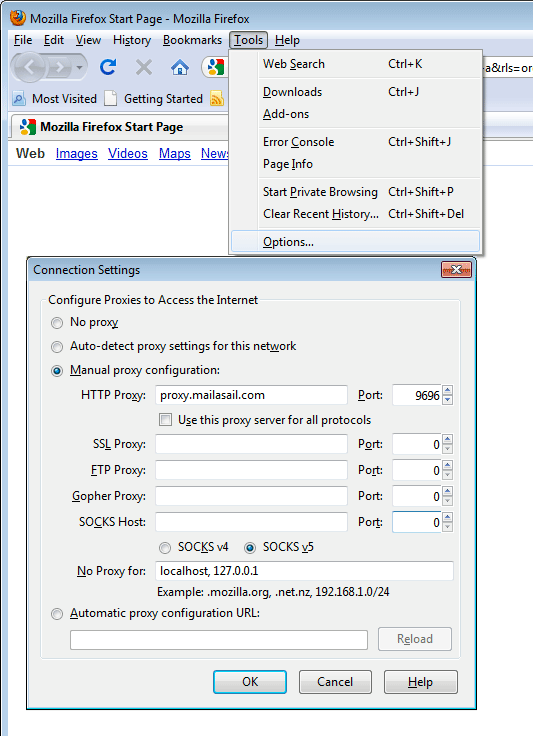Click the SOCKS Host port number field
Screen dimensions: 533x736
coord(417,522)
